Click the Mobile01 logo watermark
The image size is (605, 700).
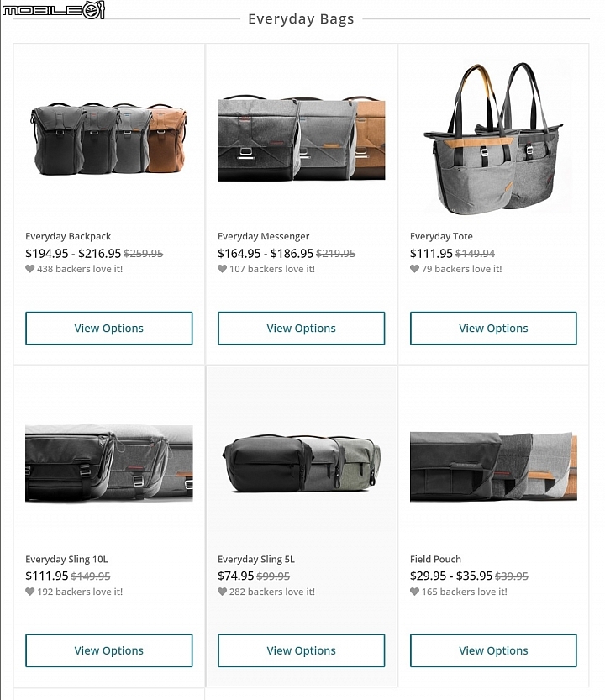(54, 10)
